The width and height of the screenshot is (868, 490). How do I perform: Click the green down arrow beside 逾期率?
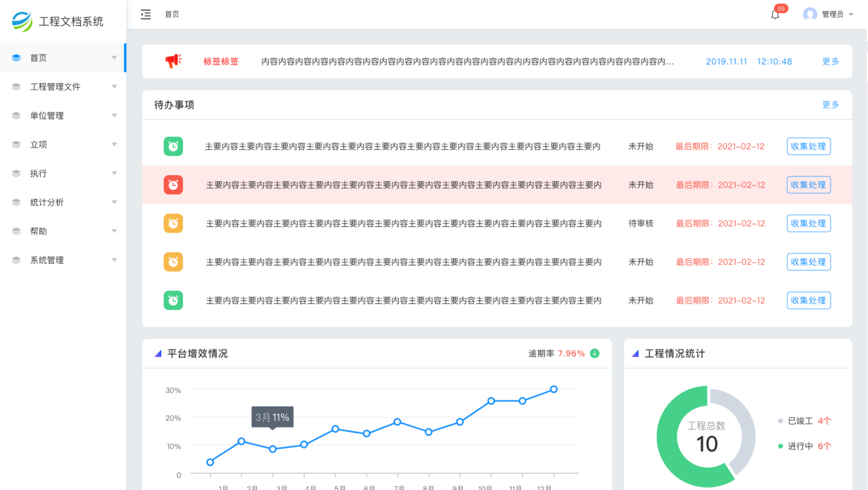coord(595,353)
